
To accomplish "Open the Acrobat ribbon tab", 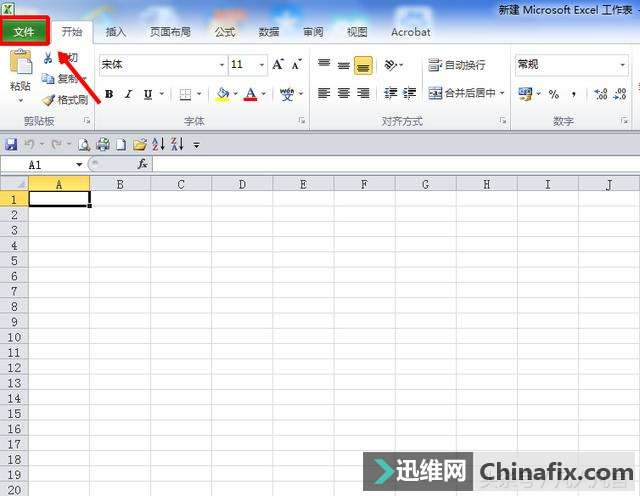I will click(x=411, y=32).
